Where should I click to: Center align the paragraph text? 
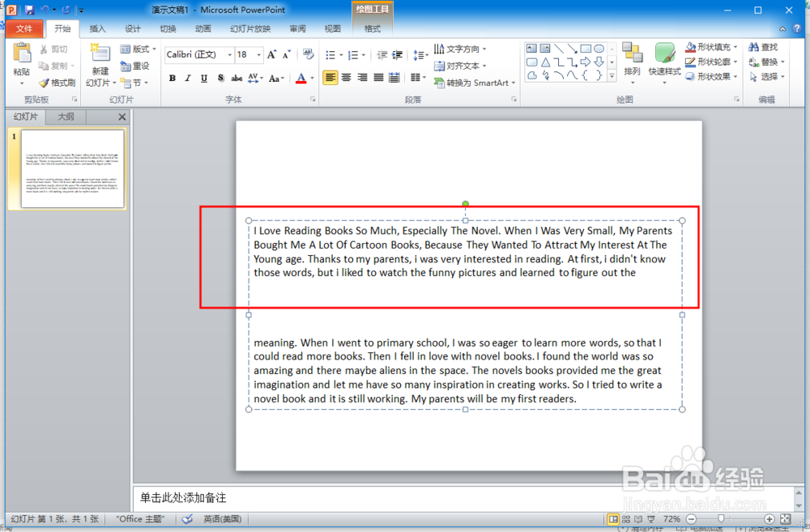347,78
